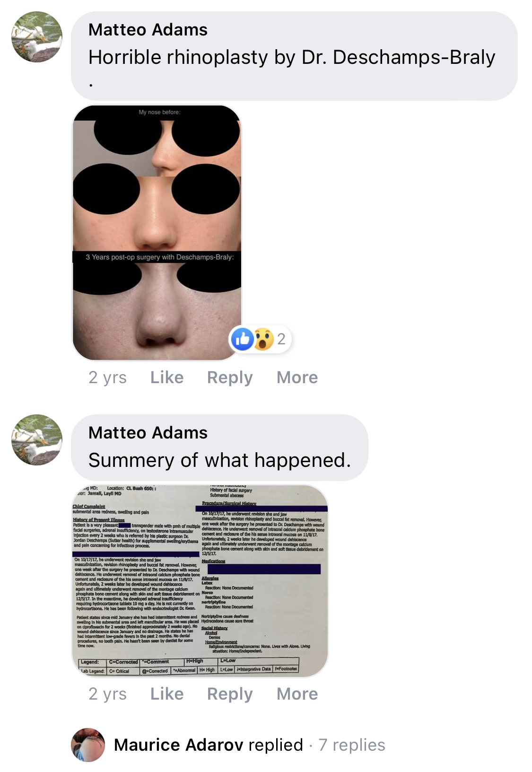Click the wow emoji reaction icon
532x772 pixels.
coord(263,339)
